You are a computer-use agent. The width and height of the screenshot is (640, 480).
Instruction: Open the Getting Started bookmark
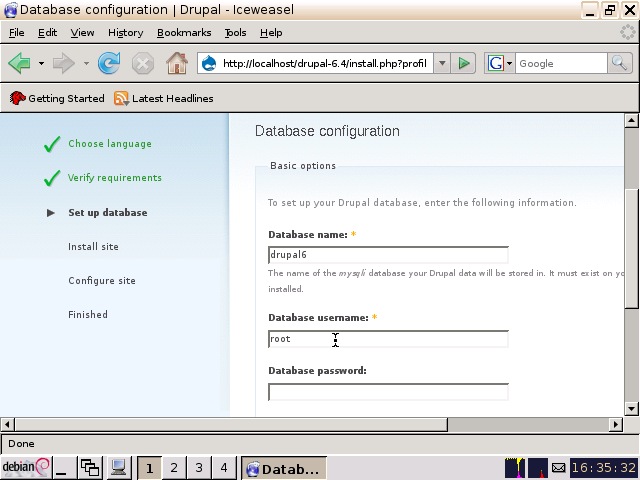pyautogui.click(x=57, y=98)
